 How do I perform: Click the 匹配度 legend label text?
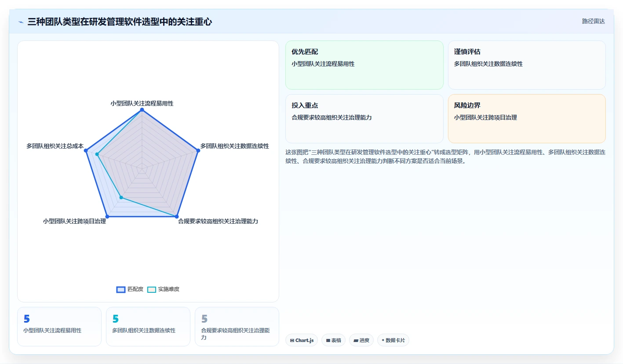pos(135,289)
